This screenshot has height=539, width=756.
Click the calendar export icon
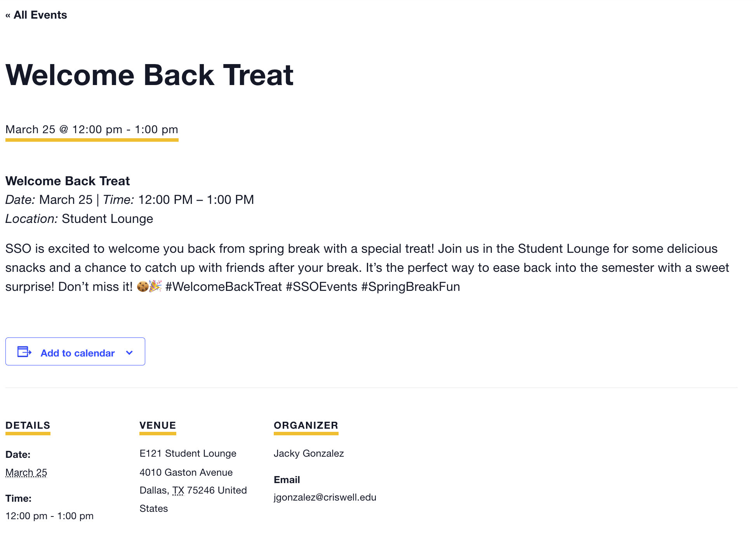pyautogui.click(x=24, y=352)
